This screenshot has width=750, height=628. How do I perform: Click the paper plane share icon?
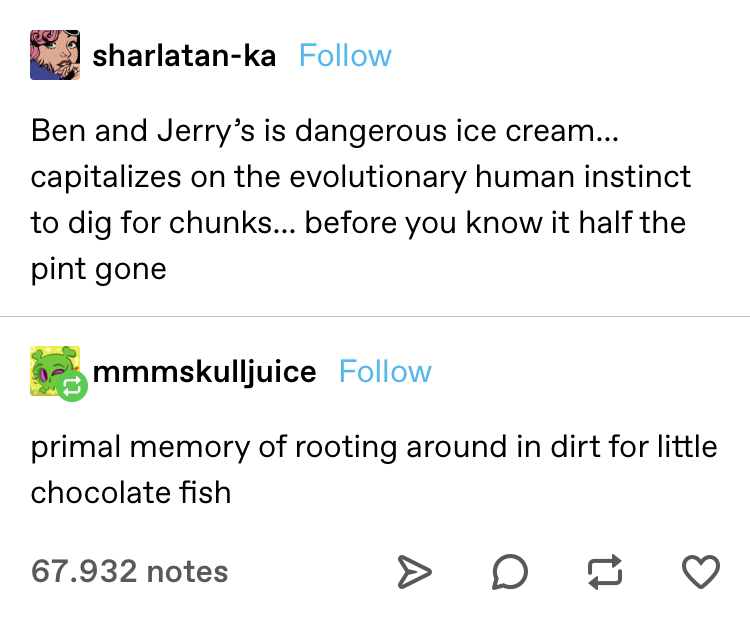click(414, 572)
